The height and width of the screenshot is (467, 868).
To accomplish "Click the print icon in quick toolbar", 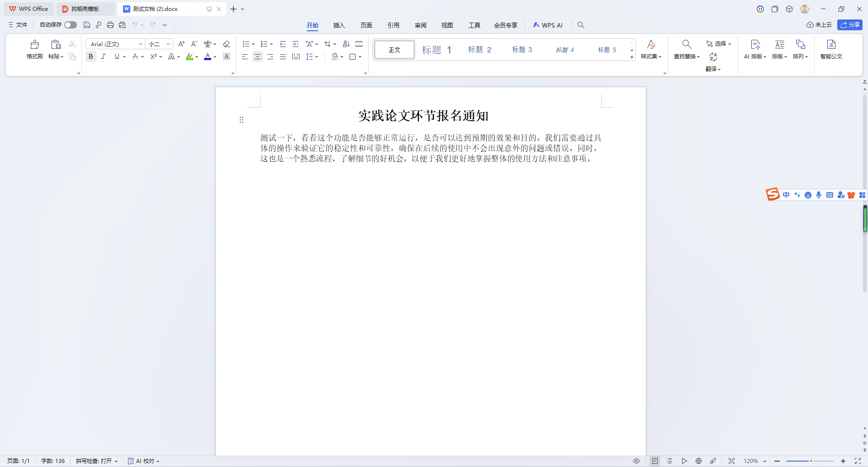I will click(x=110, y=25).
